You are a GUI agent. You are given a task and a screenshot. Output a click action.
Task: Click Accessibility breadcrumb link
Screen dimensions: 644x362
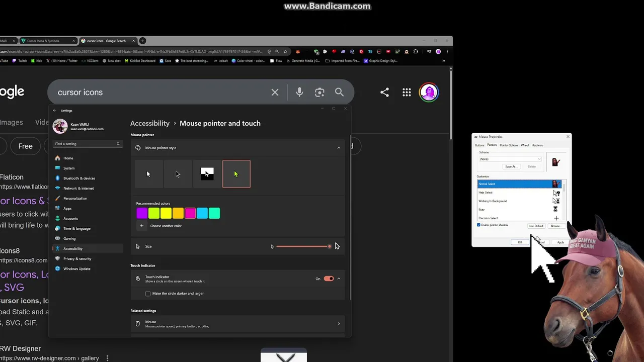[150, 123]
